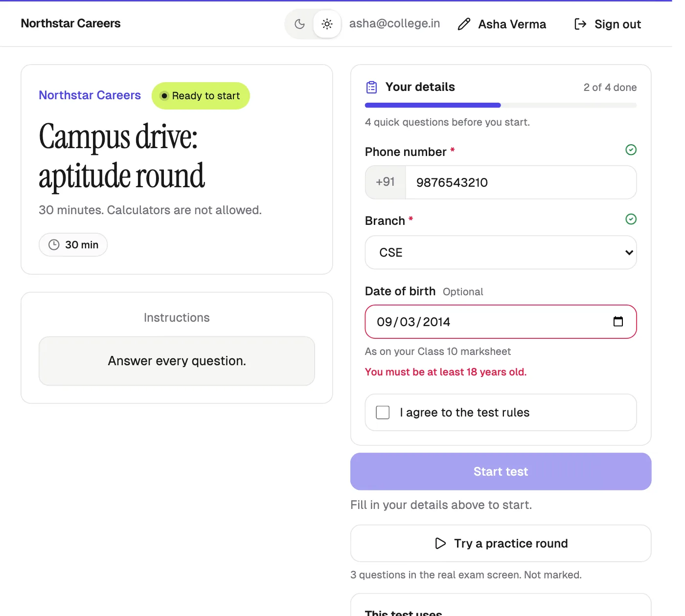Screen dimensions: 685x616
Task: Click the 'Fill in your details above to start.' text
Action: 441,505
